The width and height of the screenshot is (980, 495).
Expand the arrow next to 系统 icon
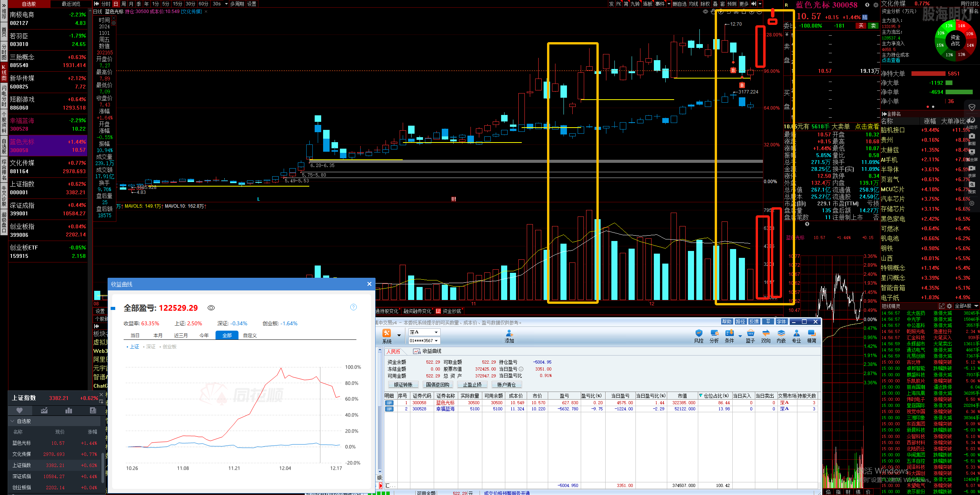pos(399,335)
